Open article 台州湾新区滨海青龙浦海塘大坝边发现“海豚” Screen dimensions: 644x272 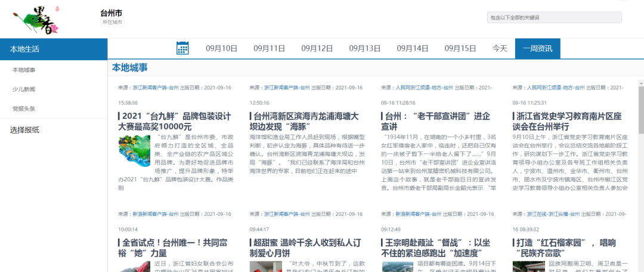pos(305,121)
